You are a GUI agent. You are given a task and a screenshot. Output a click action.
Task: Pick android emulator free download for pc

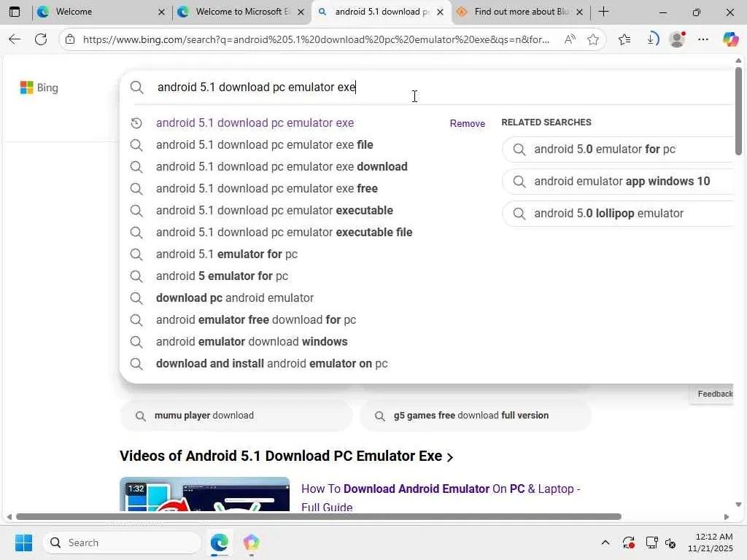[x=256, y=320]
